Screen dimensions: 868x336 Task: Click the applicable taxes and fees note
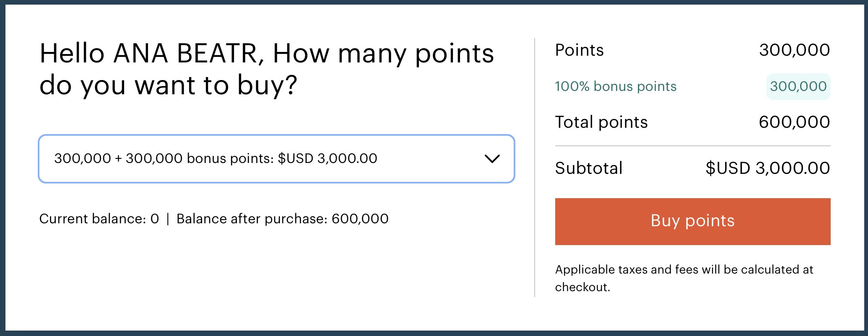[x=683, y=278]
